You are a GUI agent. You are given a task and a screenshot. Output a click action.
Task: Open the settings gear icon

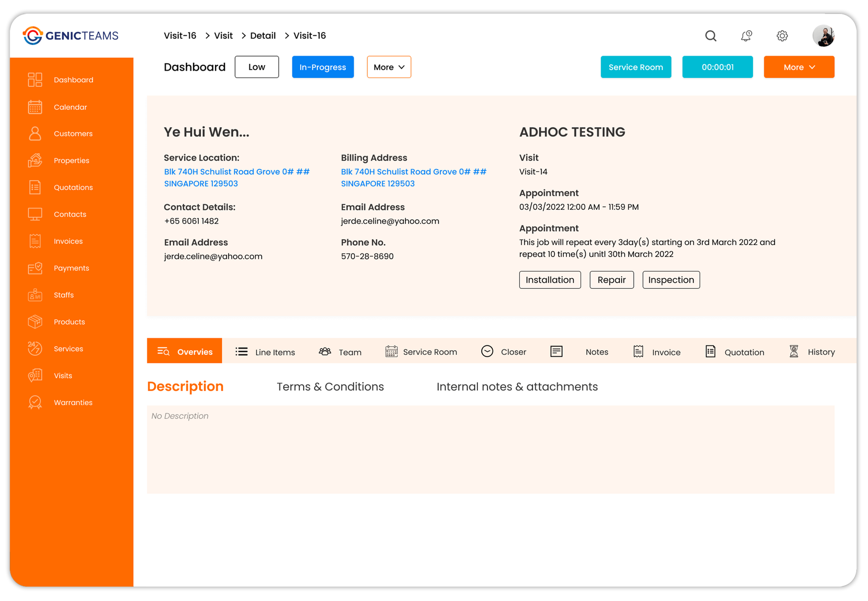tap(782, 36)
